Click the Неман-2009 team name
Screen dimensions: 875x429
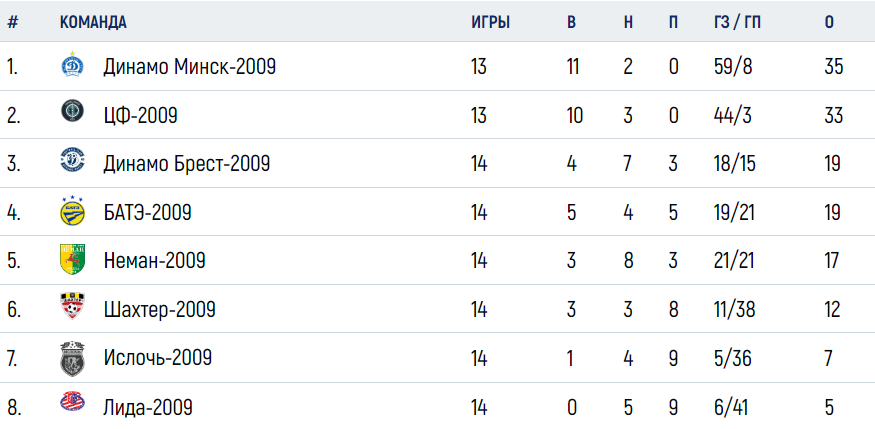coord(154,261)
